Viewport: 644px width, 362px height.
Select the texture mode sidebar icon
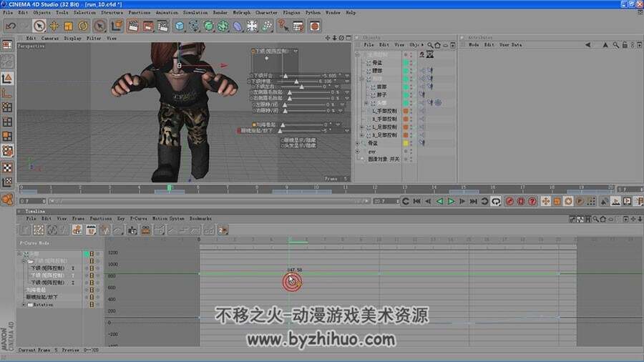click(7, 168)
